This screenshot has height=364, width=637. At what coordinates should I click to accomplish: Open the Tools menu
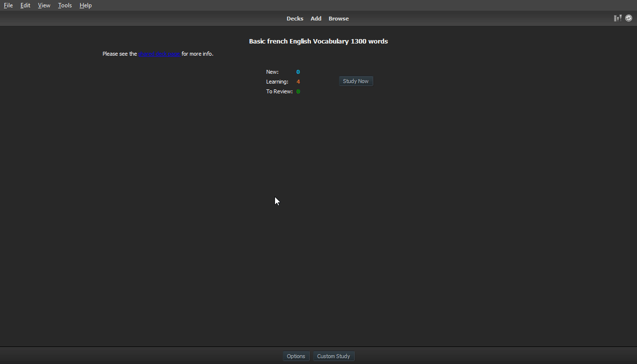[64, 5]
